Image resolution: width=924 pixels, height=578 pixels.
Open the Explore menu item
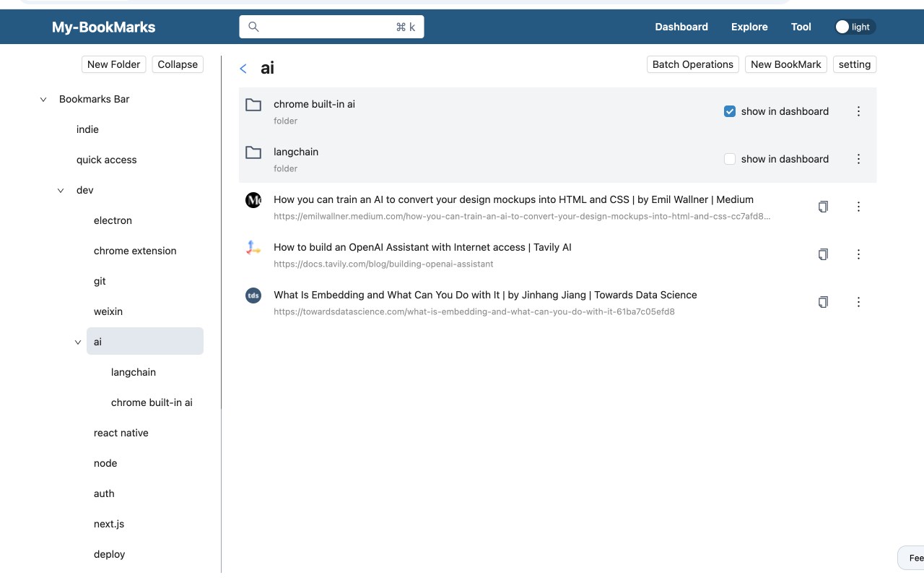749,27
